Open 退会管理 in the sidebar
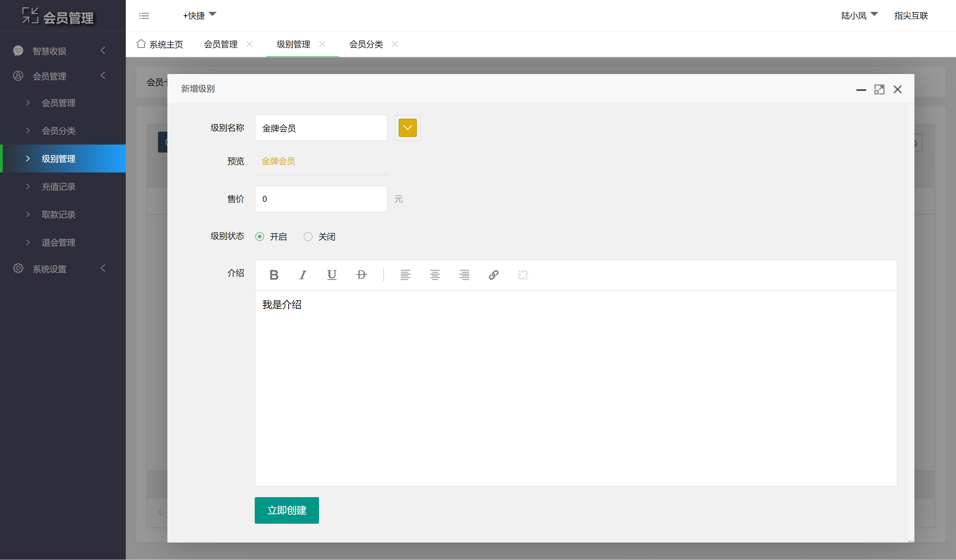The image size is (956, 560). [63, 243]
